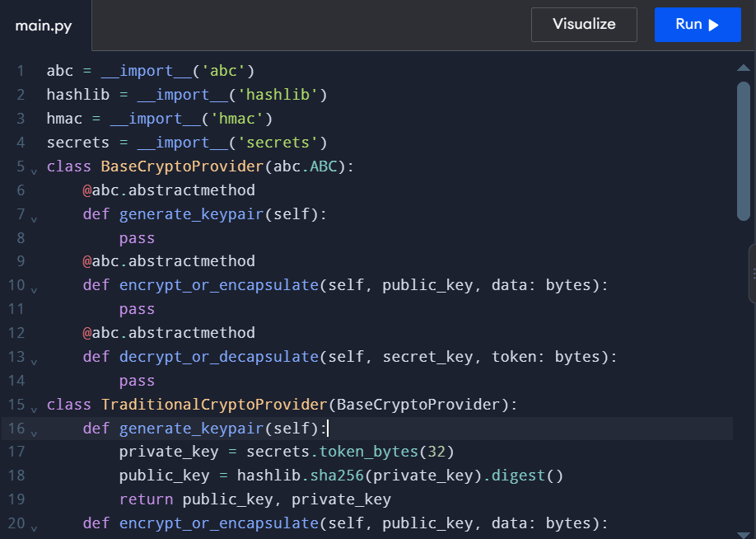The width and height of the screenshot is (756, 539).
Task: Click sha256 call on line 18
Action: pyautogui.click(x=337, y=476)
